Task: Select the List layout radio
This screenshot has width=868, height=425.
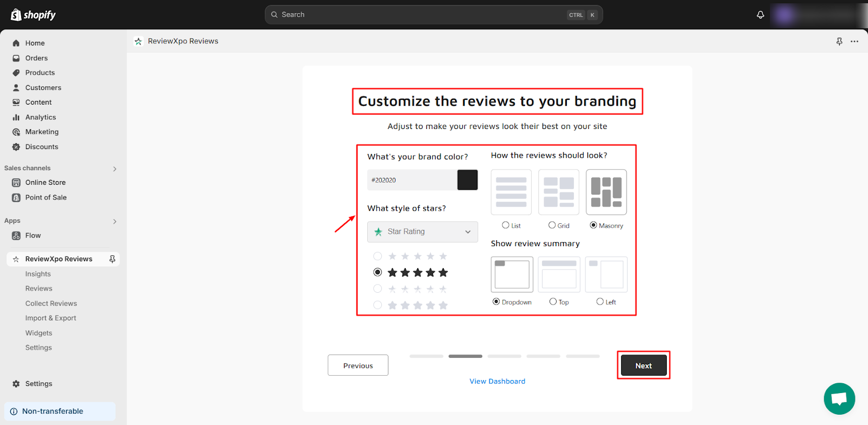Action: click(506, 225)
